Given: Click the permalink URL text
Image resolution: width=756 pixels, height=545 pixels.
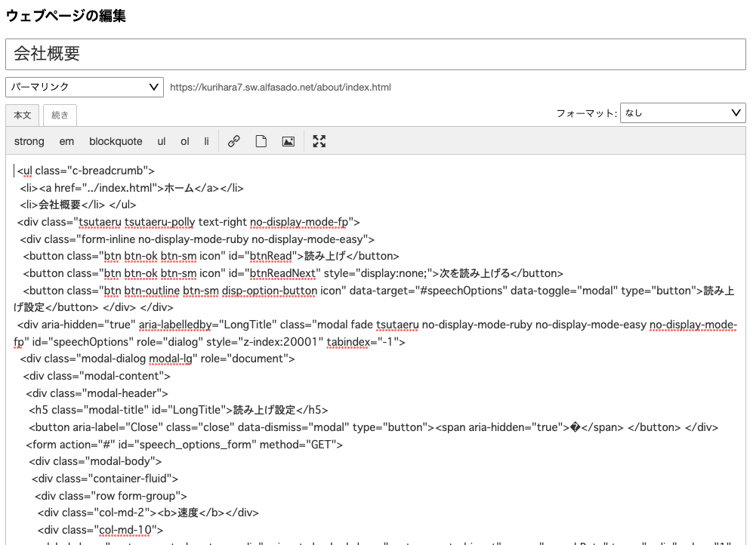Looking at the screenshot, I should coord(280,88).
